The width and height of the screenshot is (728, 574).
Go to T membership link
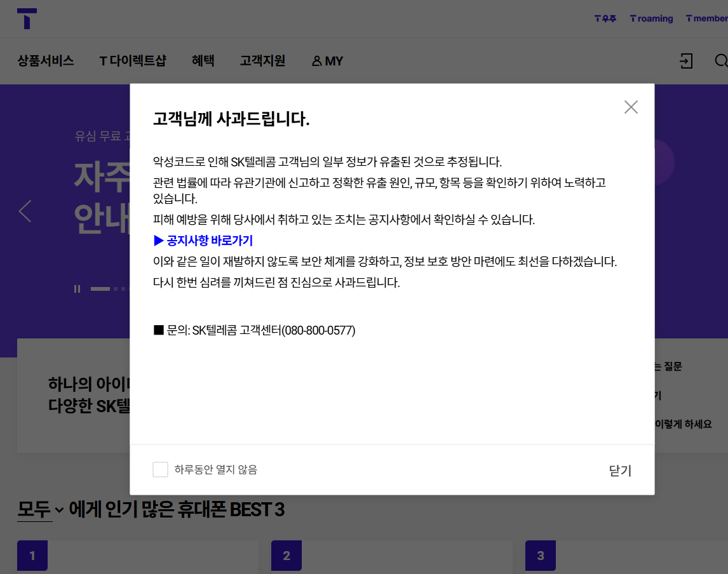706,18
